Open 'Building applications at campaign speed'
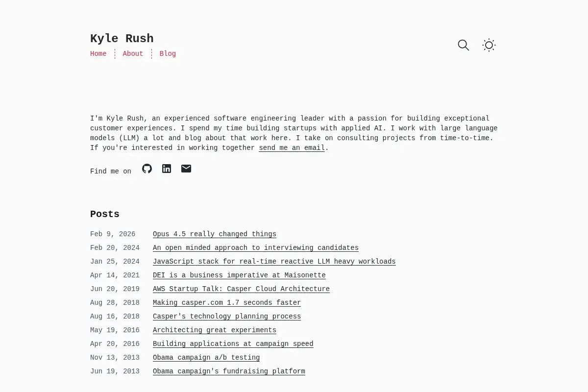 point(233,344)
